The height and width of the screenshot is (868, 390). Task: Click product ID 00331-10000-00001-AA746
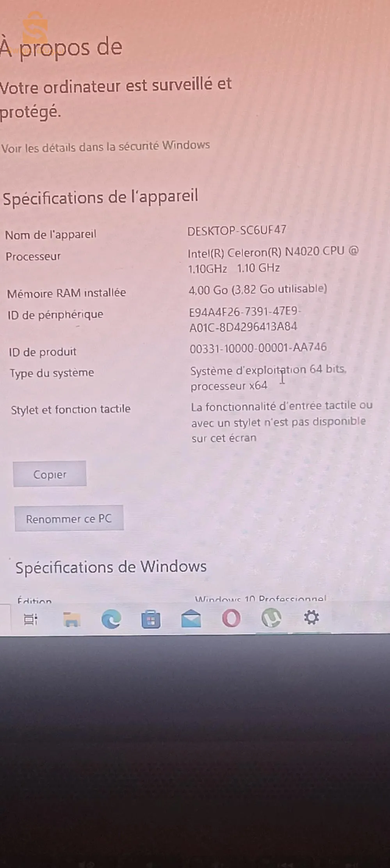coord(258,348)
